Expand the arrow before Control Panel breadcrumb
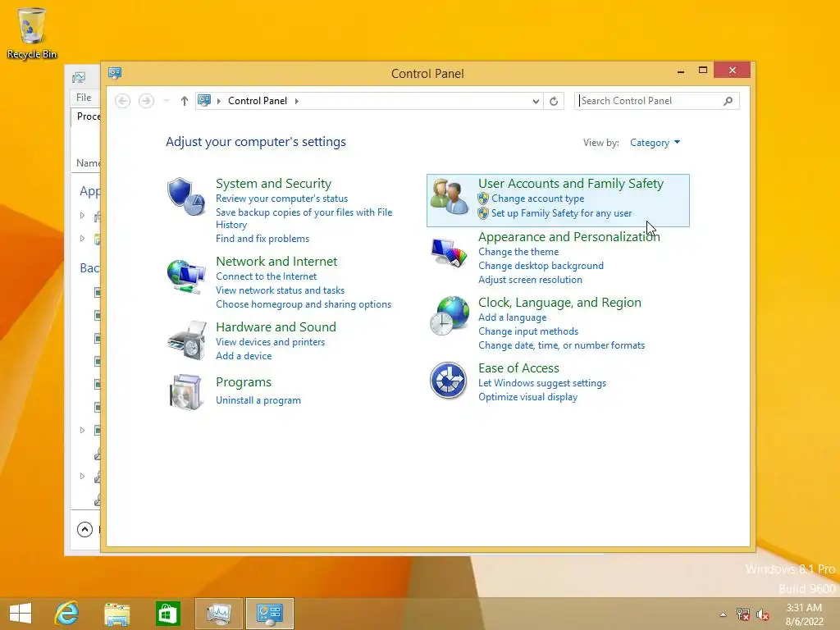This screenshot has width=840, height=630. (218, 101)
